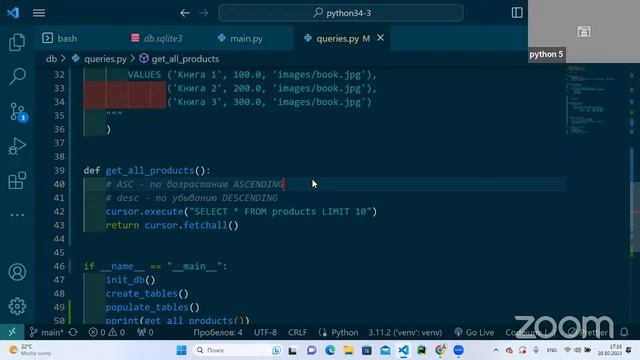This screenshot has height=360, width=640.
Task: Close the queries.py tab
Action: pos(380,38)
